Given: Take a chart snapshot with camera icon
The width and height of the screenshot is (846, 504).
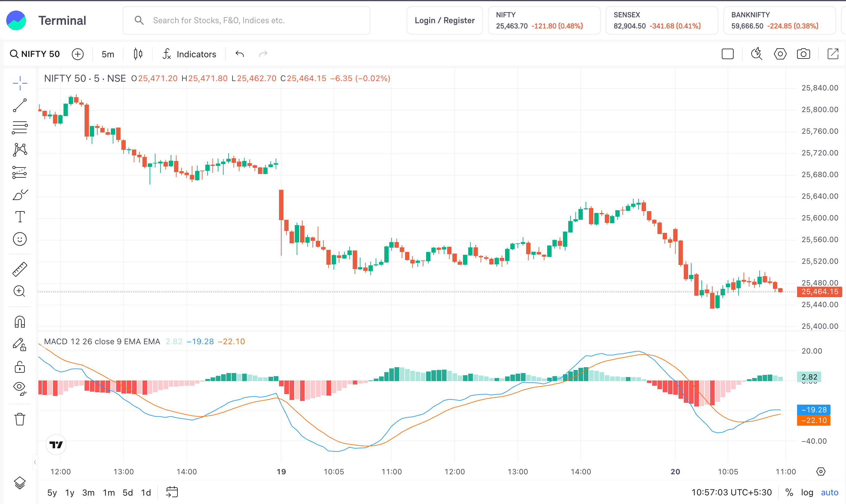Looking at the screenshot, I should click(803, 54).
